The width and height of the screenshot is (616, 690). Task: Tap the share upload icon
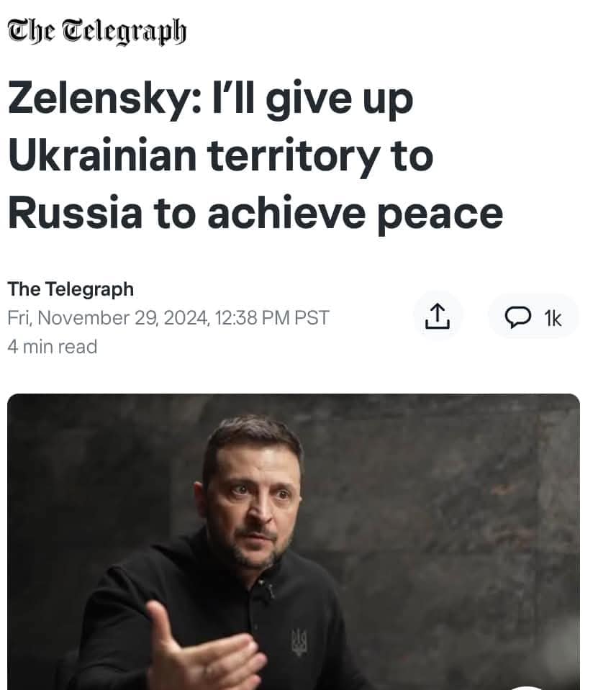tap(438, 317)
